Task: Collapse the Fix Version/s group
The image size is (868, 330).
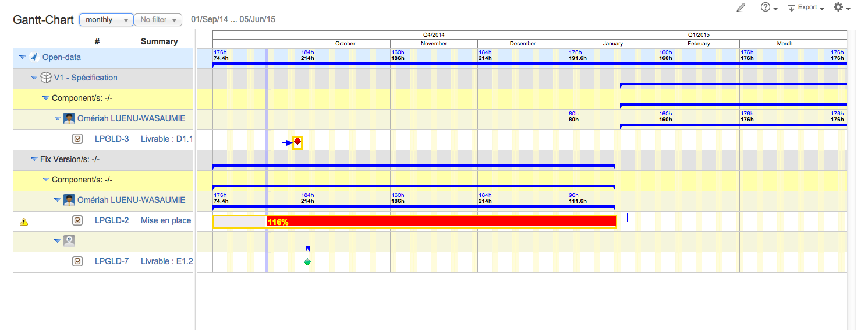Action: [34, 159]
